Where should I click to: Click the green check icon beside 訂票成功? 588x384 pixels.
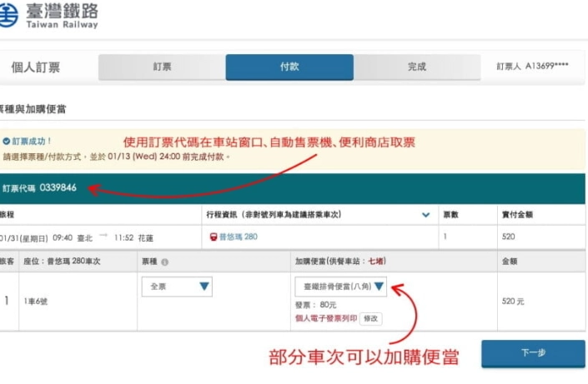6,142
